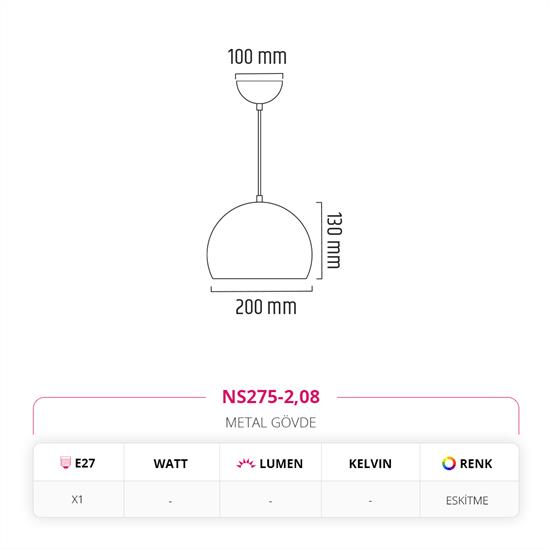The image size is (550, 550).
Task: Click the KELVIN column header
Action: click(x=370, y=464)
